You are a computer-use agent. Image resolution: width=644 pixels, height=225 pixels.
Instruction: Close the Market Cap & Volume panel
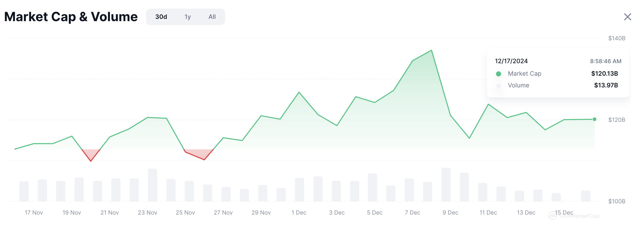click(x=627, y=17)
